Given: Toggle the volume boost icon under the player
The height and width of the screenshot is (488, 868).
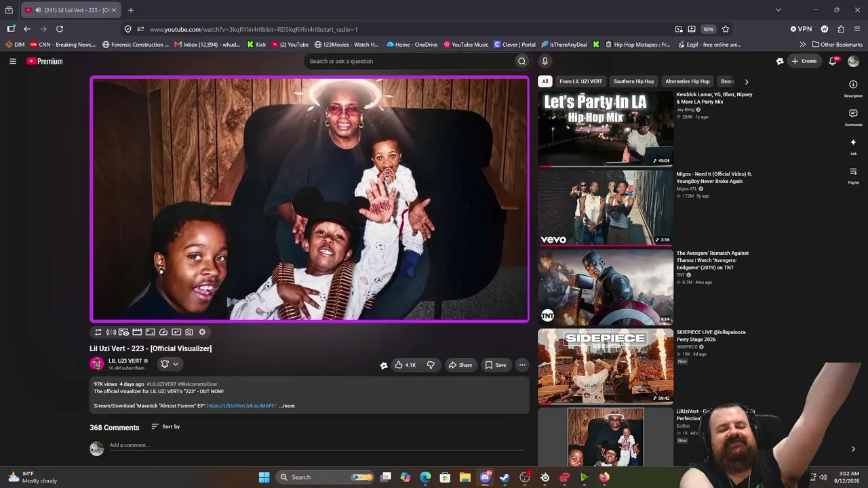Looking at the screenshot, I should [x=111, y=332].
